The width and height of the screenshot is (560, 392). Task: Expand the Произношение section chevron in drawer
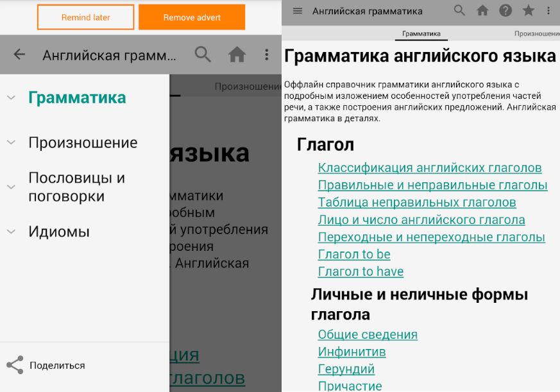click(x=11, y=142)
